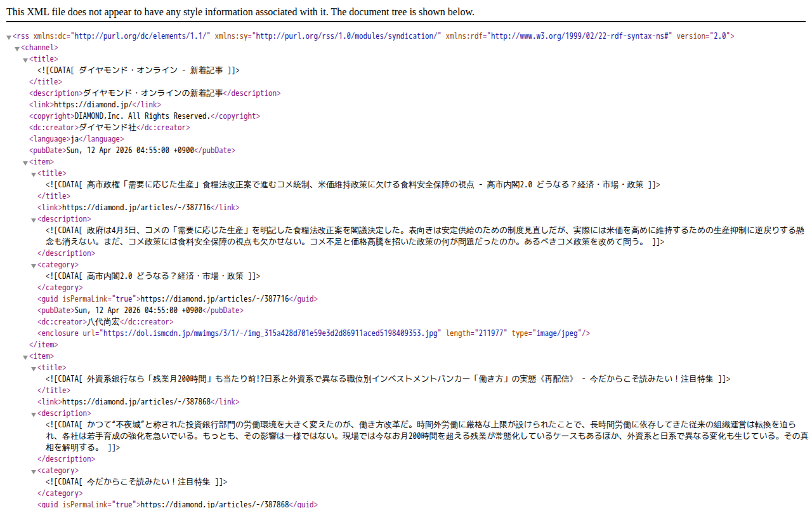Screen dimensions: 812x508
Task: Click the guid line for article 387716
Action: 178,299
